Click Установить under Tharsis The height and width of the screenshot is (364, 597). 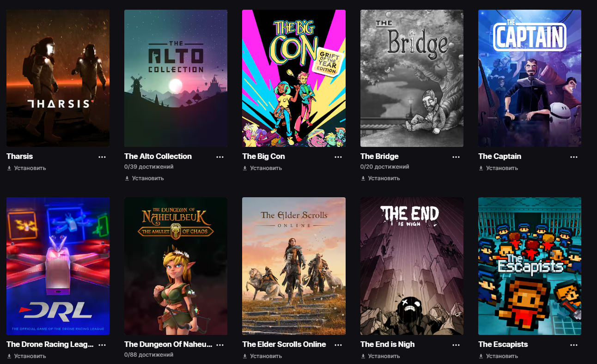26,168
